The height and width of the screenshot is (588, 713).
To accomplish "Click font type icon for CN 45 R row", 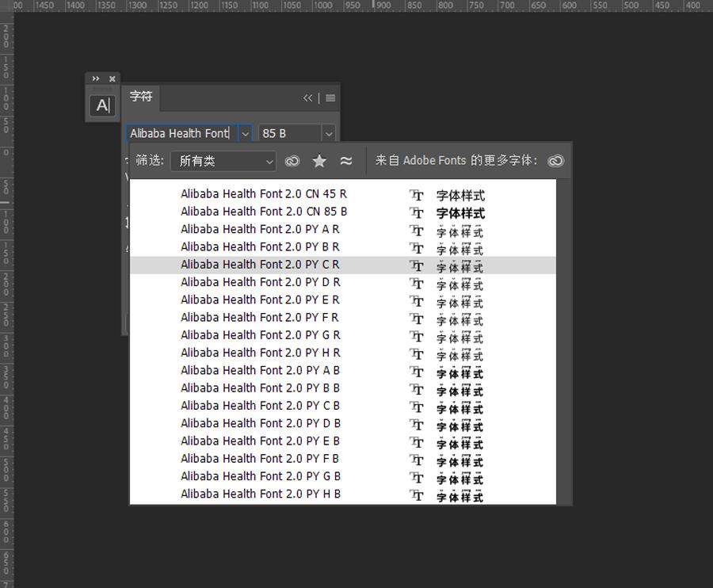I will point(417,195).
